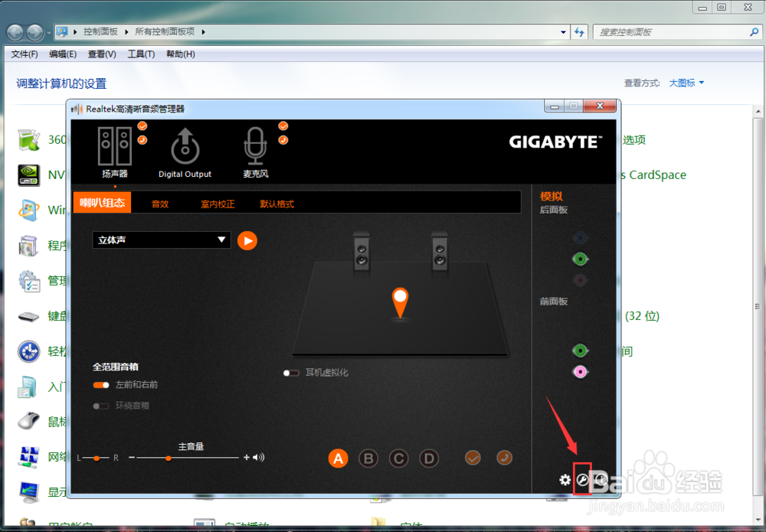The width and height of the screenshot is (766, 532).
Task: Click the bottom checkmark default device button
Action: coord(473,458)
